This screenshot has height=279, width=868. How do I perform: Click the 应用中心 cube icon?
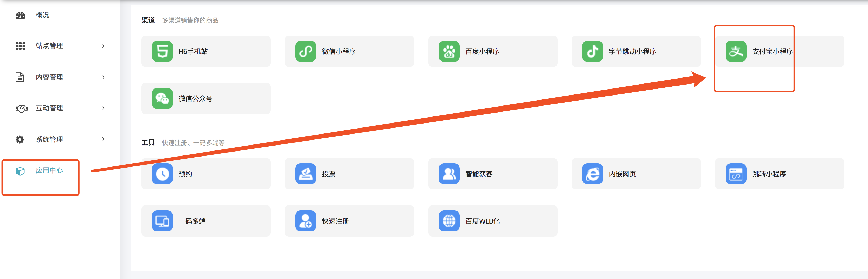point(20,171)
